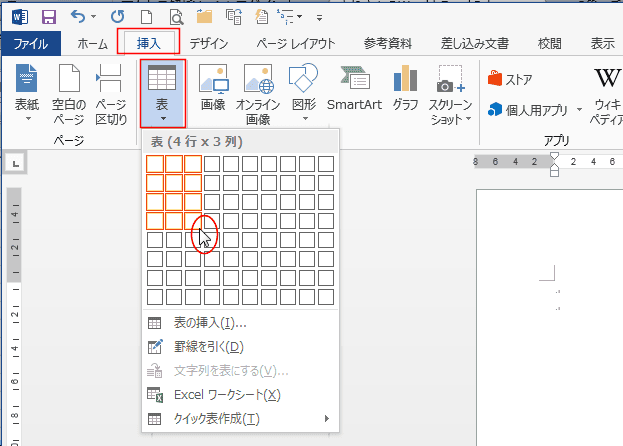The width and height of the screenshot is (623, 446).
Task: Click the Undo arrow icon
Action: [x=79, y=17]
